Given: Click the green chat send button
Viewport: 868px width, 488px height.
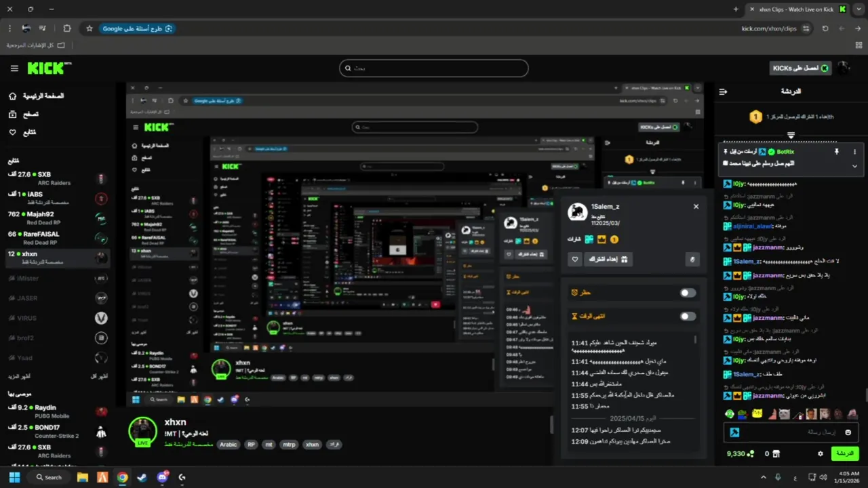Looking at the screenshot, I should click(845, 453).
